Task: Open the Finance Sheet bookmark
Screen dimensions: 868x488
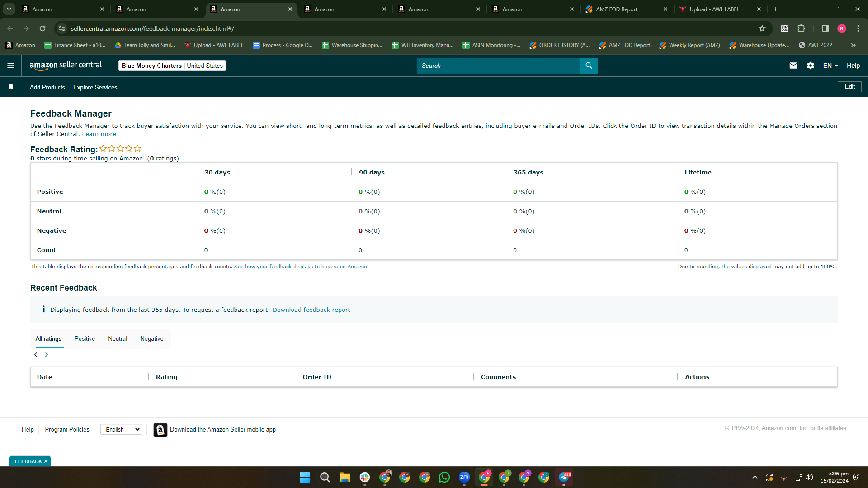Action: [75, 45]
